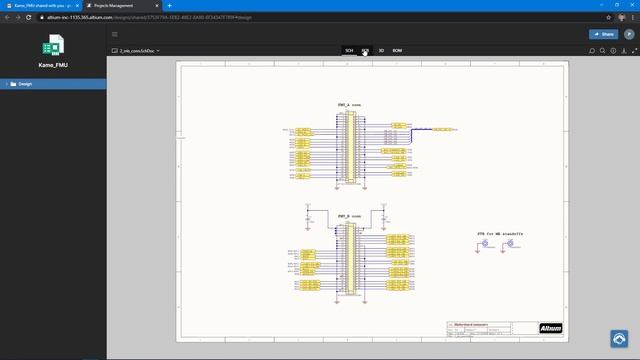
Task: Go forward in browser history
Action: click(x=18, y=18)
